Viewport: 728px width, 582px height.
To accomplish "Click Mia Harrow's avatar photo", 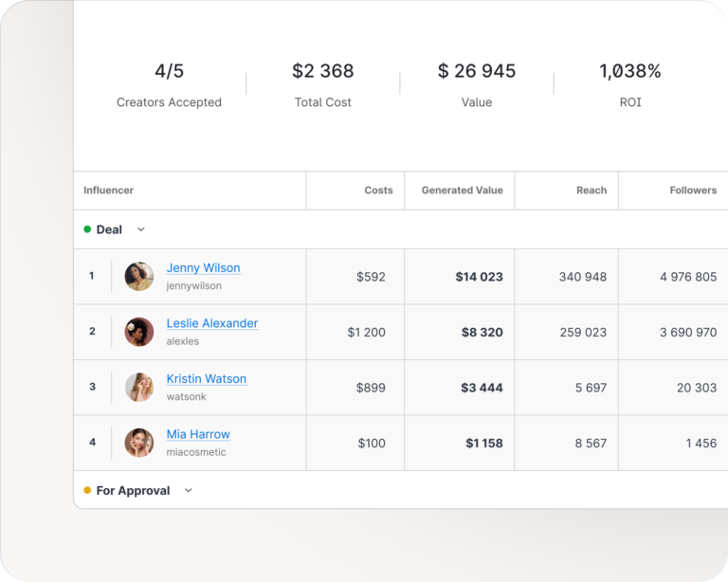I will [138, 443].
